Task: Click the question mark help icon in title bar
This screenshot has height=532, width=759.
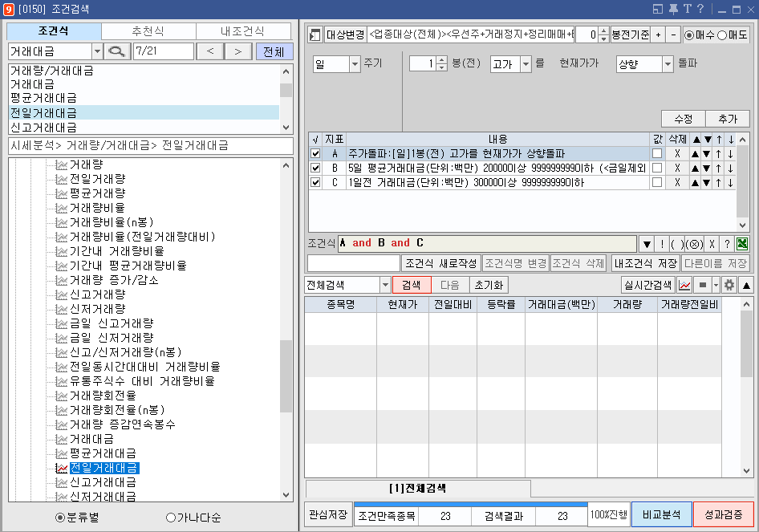Action: (700, 9)
